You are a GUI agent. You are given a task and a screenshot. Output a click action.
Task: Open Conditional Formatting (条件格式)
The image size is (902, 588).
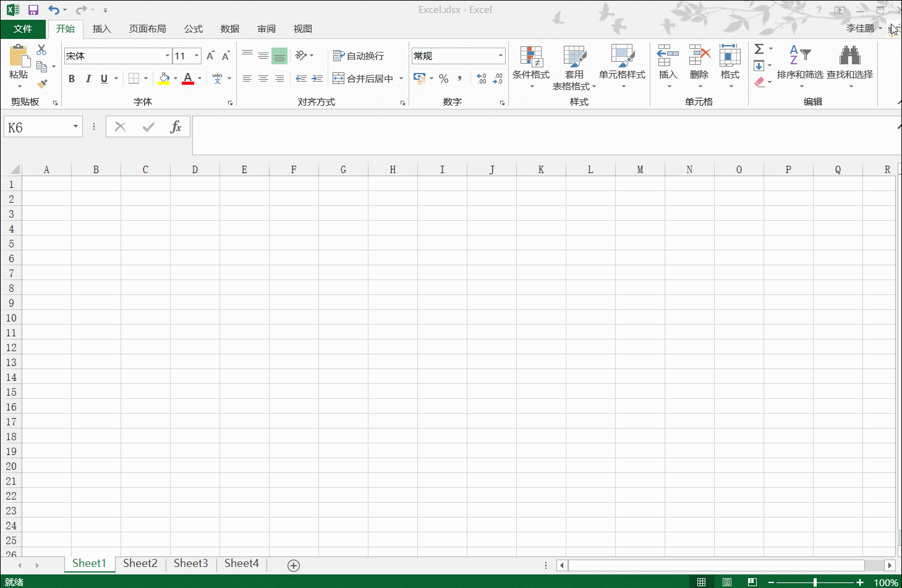[530, 65]
